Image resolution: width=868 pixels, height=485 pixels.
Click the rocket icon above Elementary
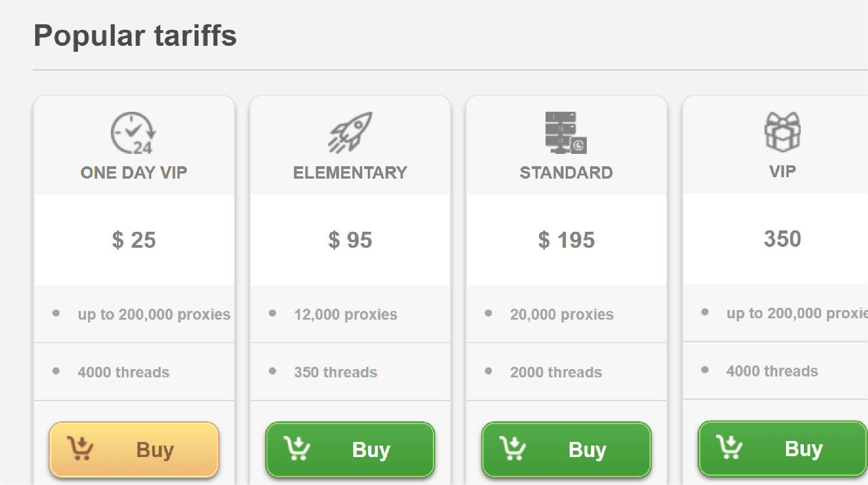coord(350,132)
